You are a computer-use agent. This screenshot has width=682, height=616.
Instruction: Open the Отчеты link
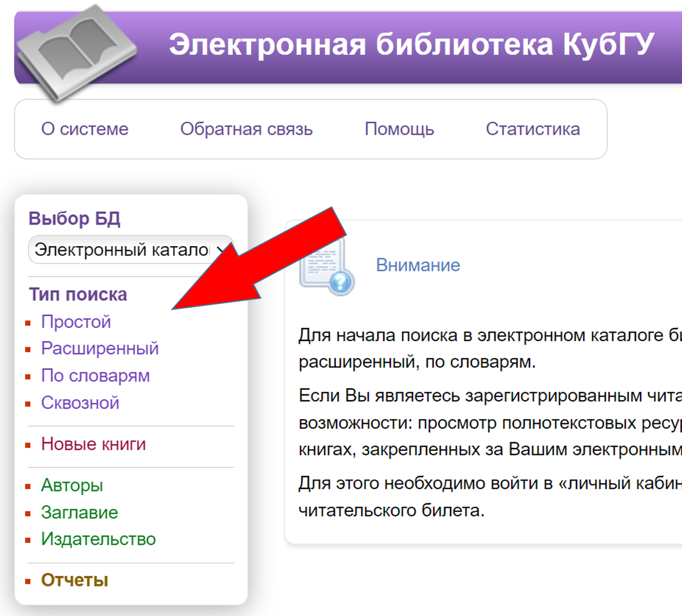click(x=74, y=580)
